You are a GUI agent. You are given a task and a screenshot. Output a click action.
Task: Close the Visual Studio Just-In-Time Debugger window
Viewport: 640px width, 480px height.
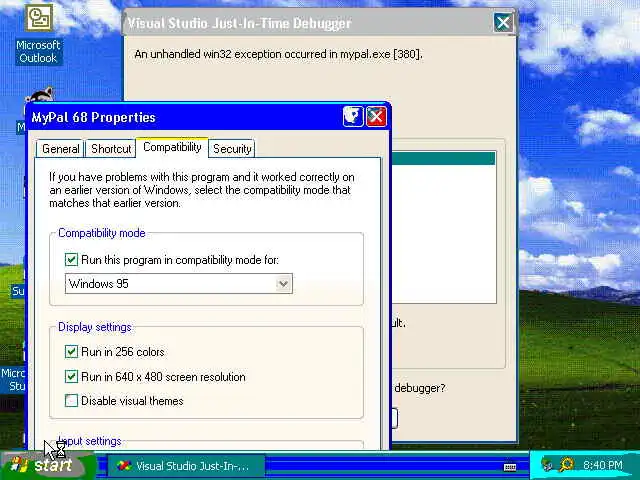click(x=503, y=22)
